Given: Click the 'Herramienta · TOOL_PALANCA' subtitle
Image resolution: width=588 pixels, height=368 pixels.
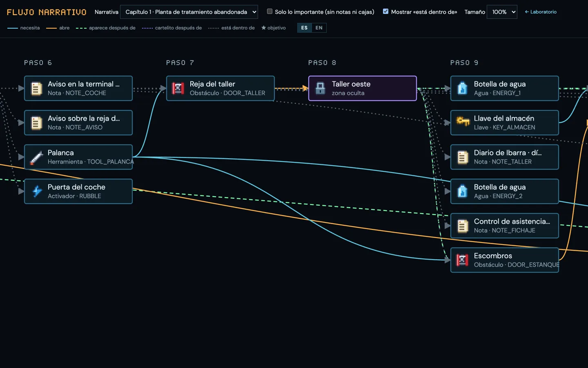Looking at the screenshot, I should (91, 162).
